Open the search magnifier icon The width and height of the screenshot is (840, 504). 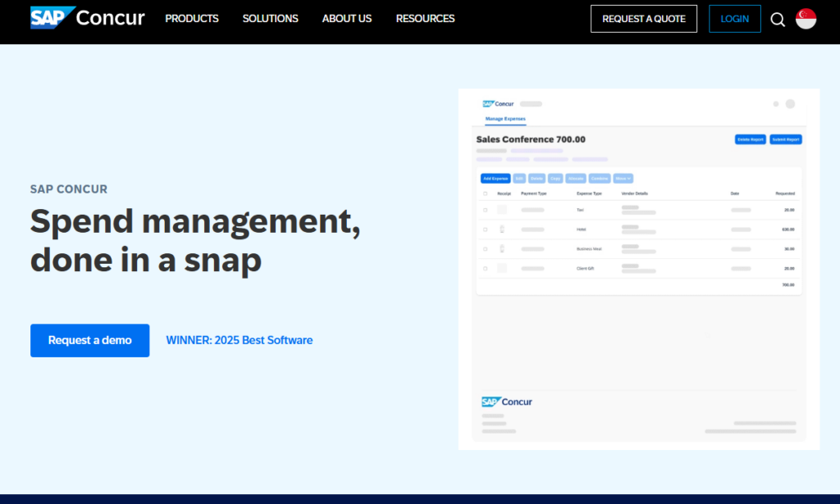click(x=778, y=19)
